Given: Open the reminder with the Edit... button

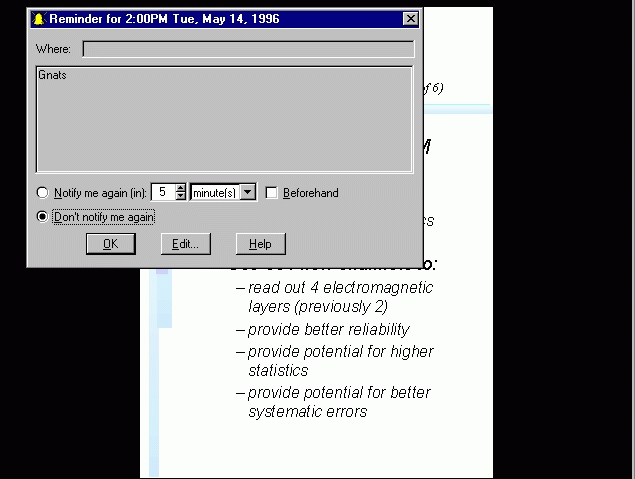Looking at the screenshot, I should coord(185,244).
